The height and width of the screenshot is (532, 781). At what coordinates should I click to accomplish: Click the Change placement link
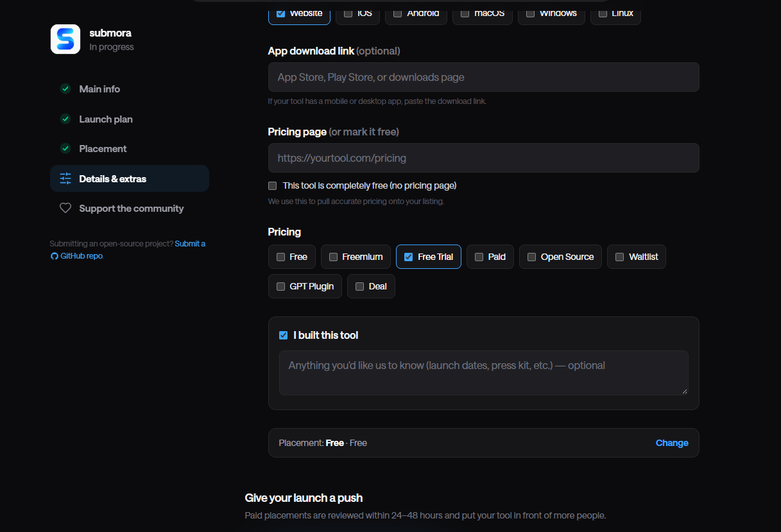672,443
